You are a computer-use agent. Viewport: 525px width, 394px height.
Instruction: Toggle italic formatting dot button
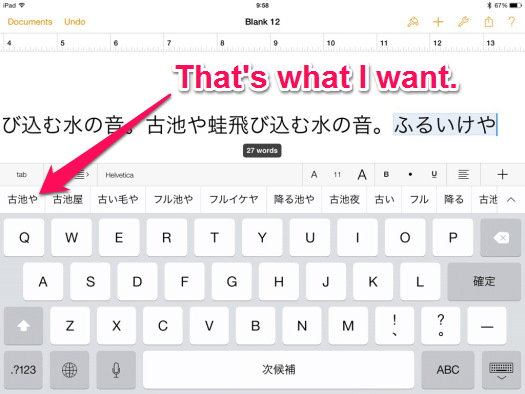(410, 175)
